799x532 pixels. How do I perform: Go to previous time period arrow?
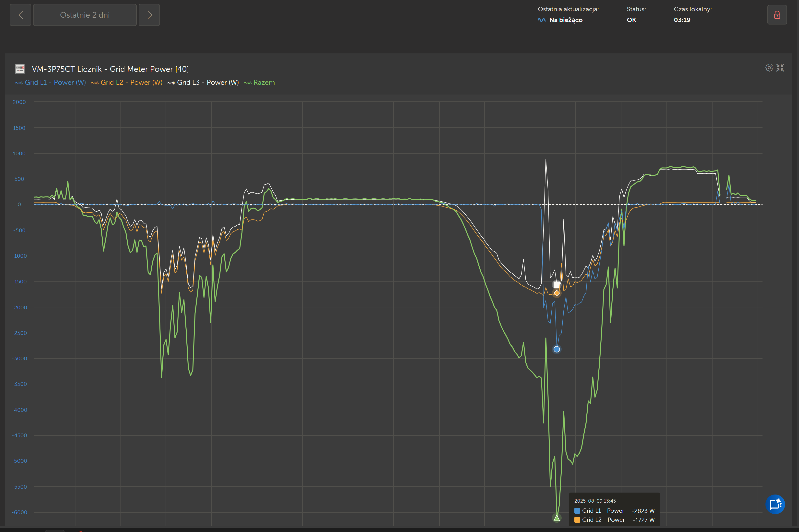[x=20, y=15]
